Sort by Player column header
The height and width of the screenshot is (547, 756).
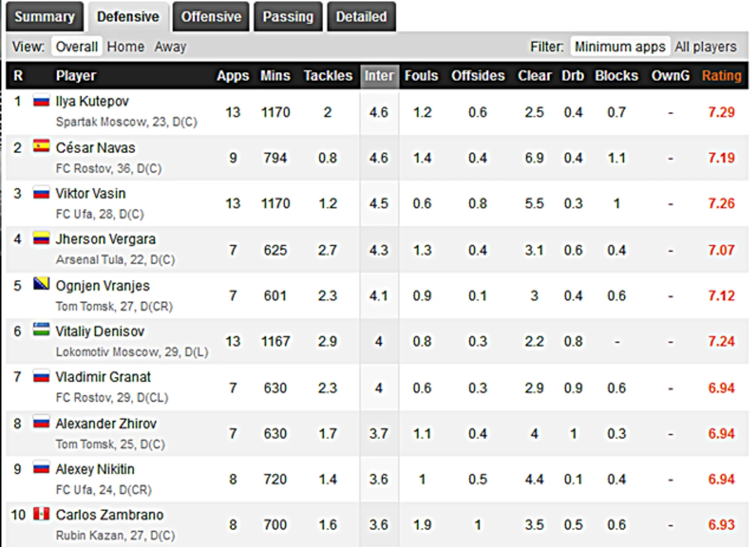[x=76, y=76]
